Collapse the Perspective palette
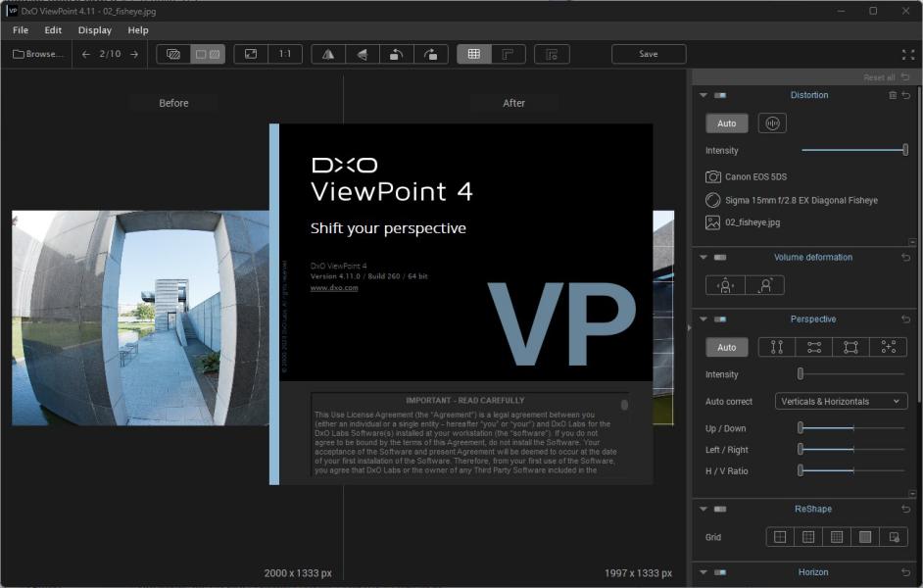The height and width of the screenshot is (588, 923). [704, 319]
